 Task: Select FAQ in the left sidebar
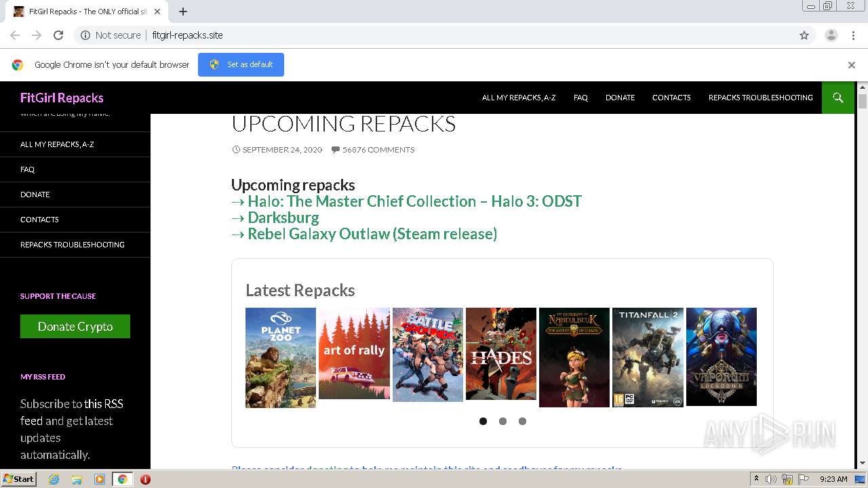click(27, 169)
